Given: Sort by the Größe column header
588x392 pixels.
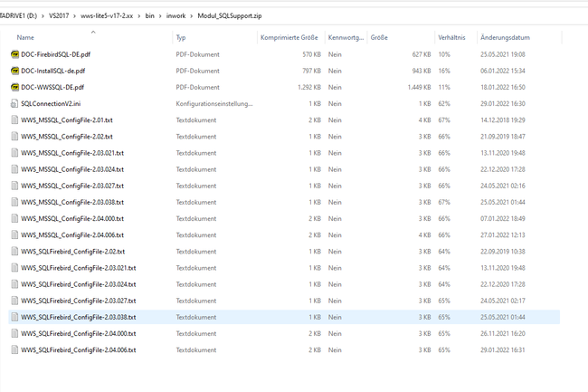Looking at the screenshot, I should pos(379,37).
